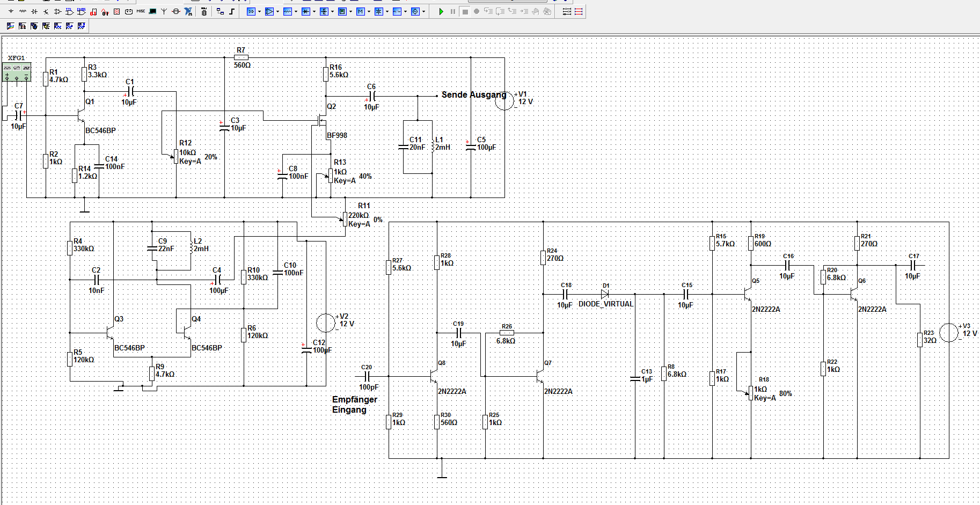The height and width of the screenshot is (505, 980).
Task: Run the simulation with green play button
Action: pos(441,11)
